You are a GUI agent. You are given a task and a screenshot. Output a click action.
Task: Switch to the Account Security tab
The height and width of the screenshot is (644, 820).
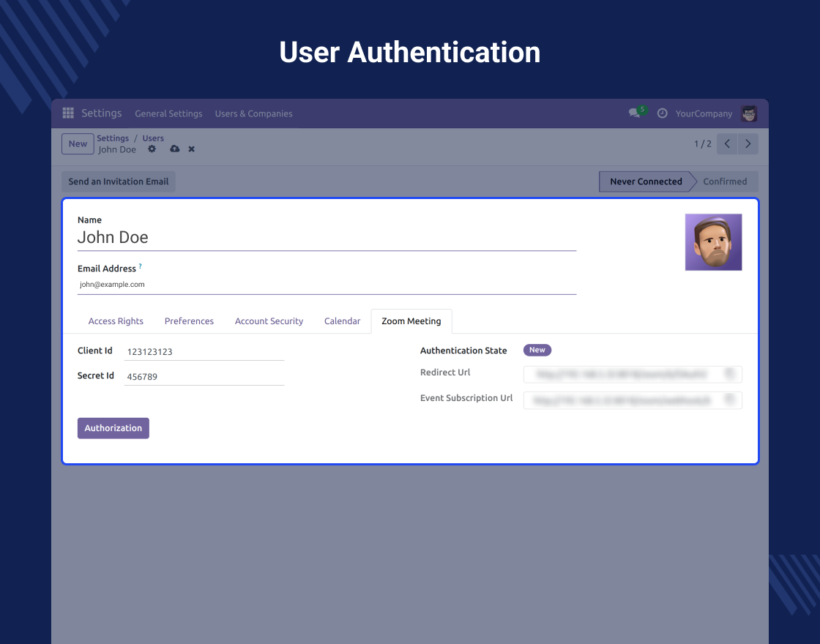click(x=269, y=321)
